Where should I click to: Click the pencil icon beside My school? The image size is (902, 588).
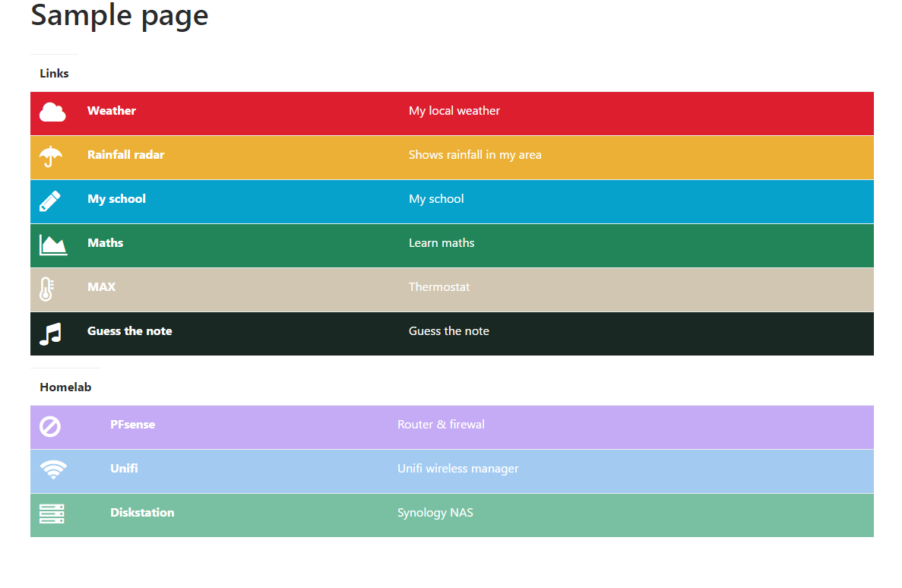tap(50, 201)
